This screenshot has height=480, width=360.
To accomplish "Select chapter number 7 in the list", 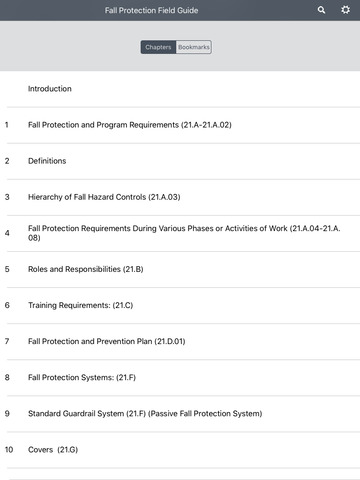I will 7,341.
